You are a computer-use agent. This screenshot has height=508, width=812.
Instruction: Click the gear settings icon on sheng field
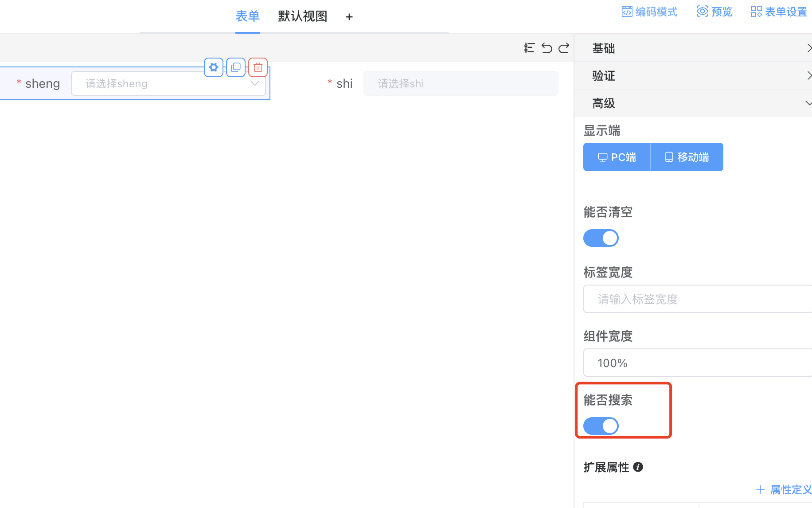pyautogui.click(x=214, y=67)
